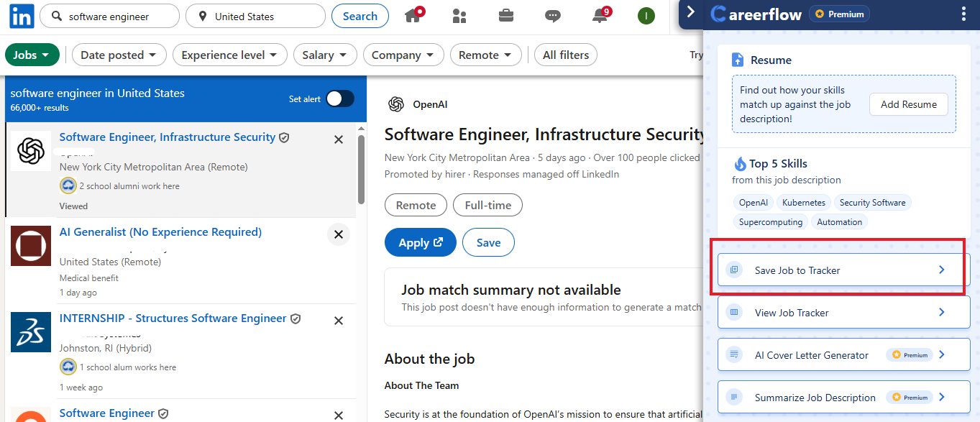Image resolution: width=980 pixels, height=422 pixels.
Task: Click the View Job Tracker icon
Action: click(734, 313)
